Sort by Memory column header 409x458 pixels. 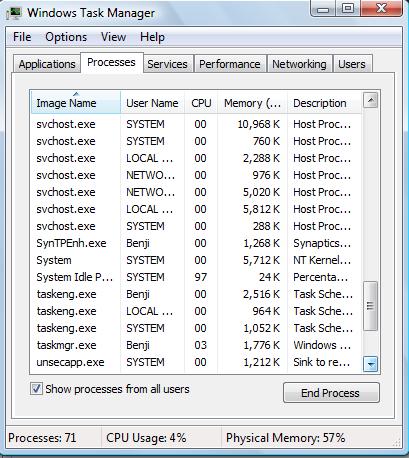point(252,103)
